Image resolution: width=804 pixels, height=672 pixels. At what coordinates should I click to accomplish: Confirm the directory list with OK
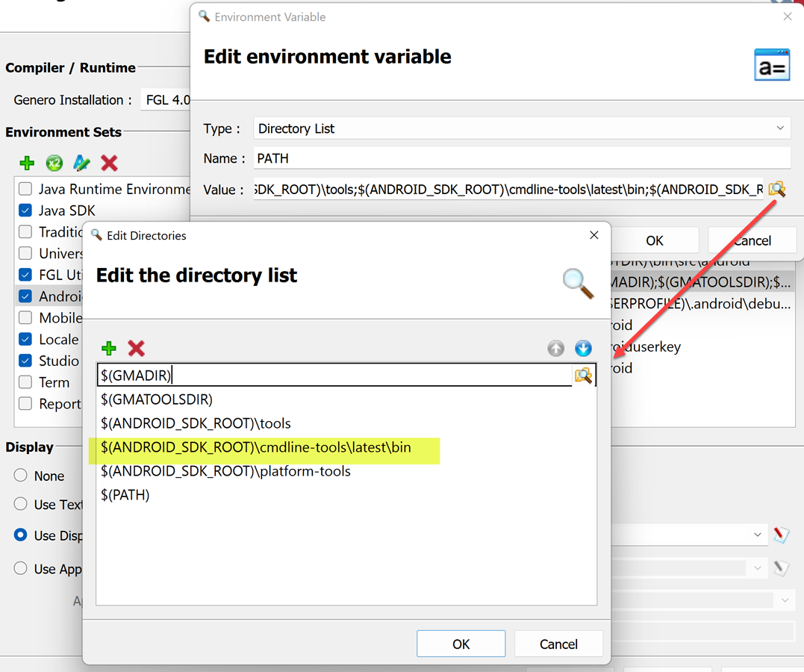[461, 643]
